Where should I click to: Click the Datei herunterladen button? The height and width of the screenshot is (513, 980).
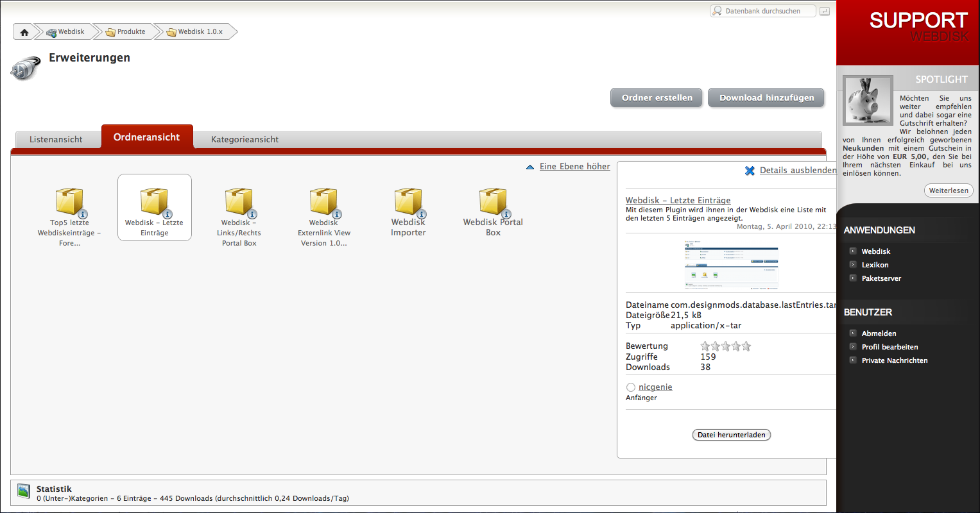click(731, 435)
